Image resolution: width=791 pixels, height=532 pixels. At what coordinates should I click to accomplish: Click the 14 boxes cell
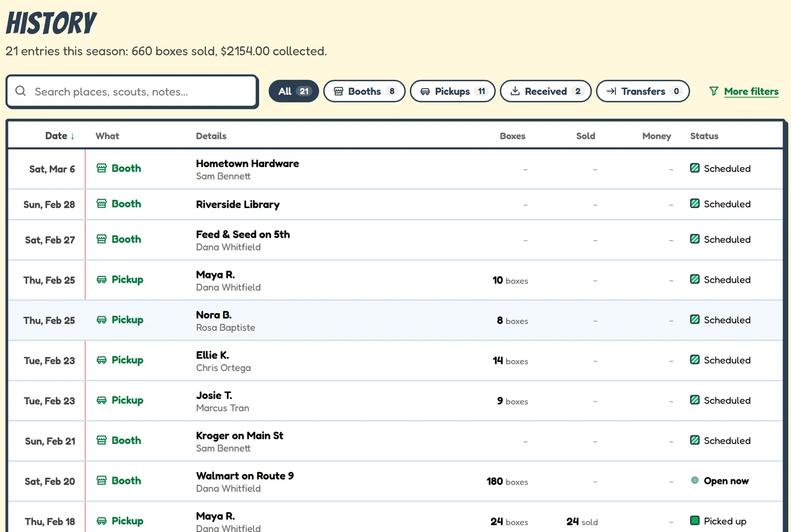pos(510,361)
